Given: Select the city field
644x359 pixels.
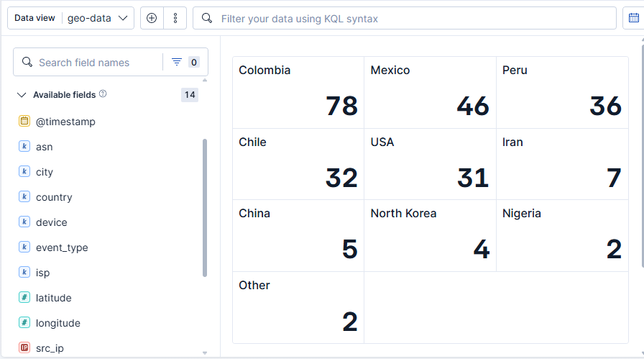Looking at the screenshot, I should pyautogui.click(x=45, y=172).
